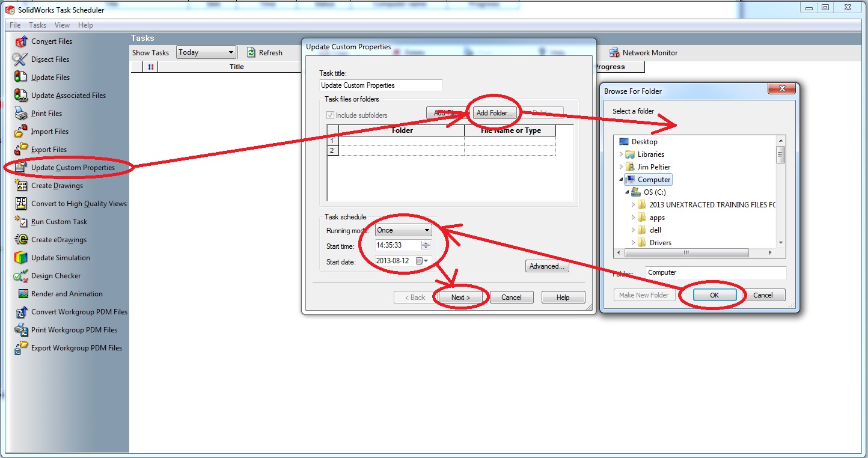Open the View menu
Viewport: 868px width, 458px height.
[x=62, y=25]
